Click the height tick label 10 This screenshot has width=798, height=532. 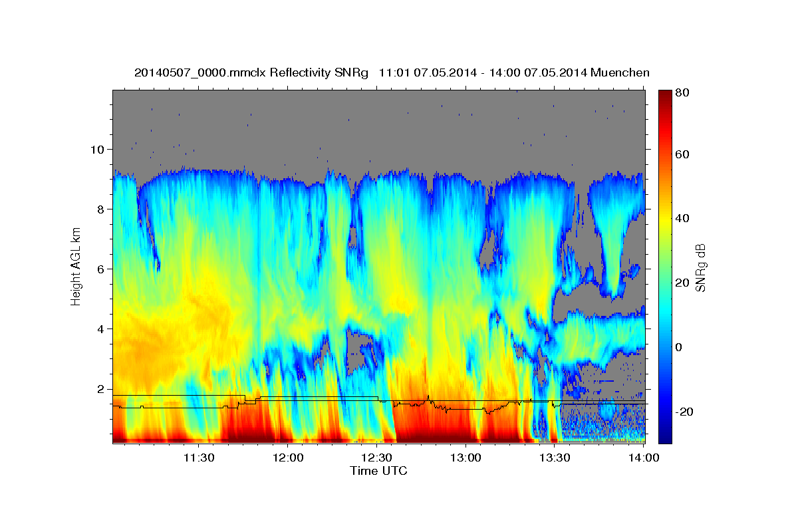[98, 149]
